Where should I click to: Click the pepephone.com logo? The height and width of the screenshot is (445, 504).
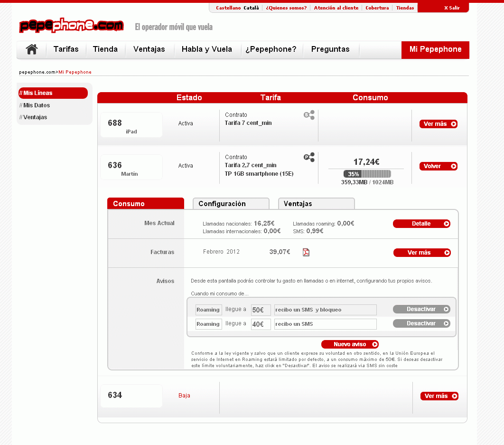tap(71, 26)
